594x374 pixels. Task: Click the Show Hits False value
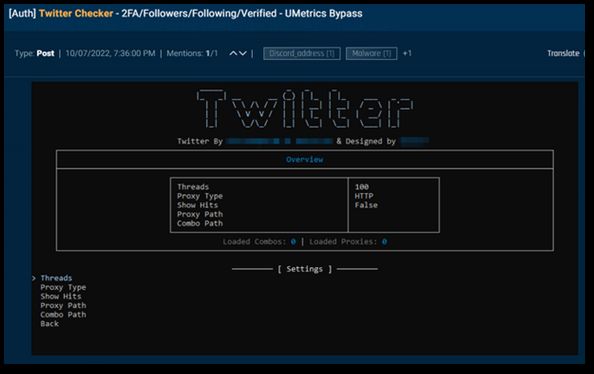coord(366,205)
